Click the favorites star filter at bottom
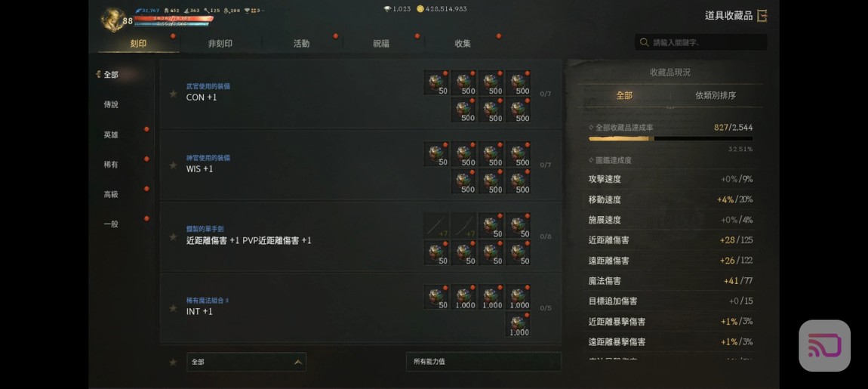Screen dimensions: 868x389 (x=174, y=362)
